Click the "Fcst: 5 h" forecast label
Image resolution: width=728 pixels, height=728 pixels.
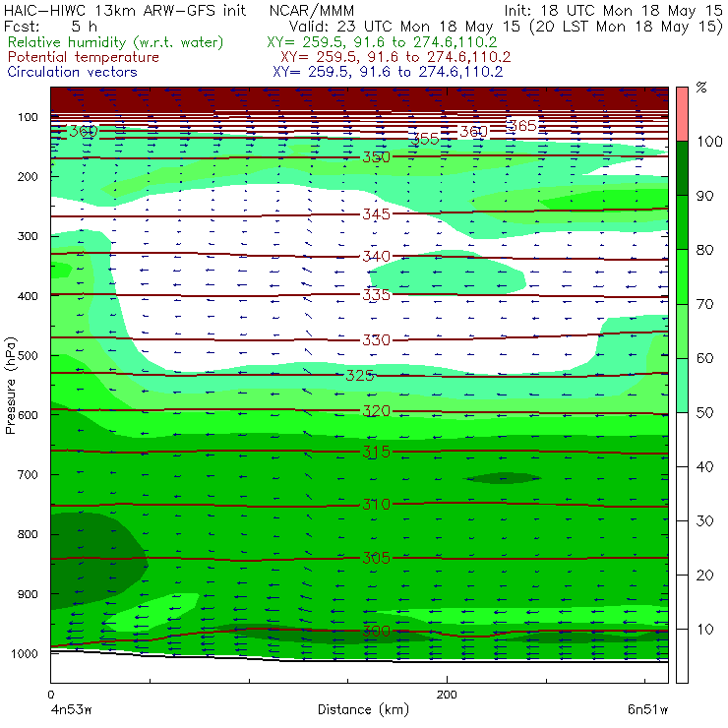[x=50, y=27]
